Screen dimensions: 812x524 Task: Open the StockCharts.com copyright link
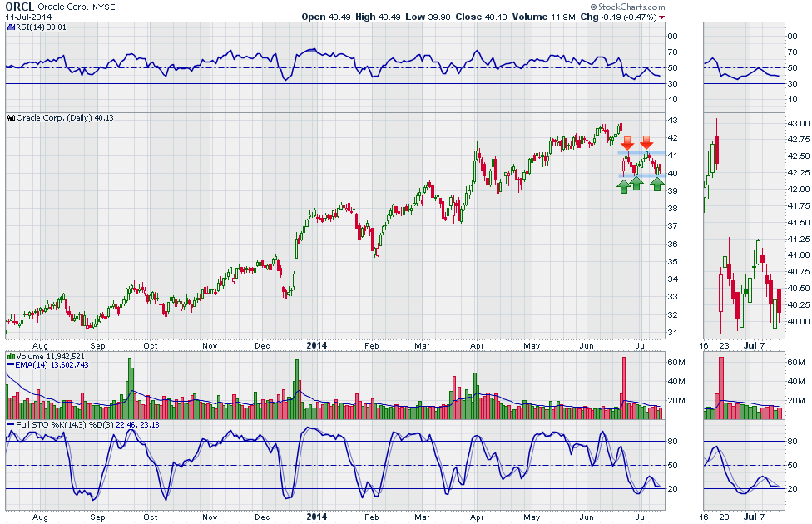627,7
